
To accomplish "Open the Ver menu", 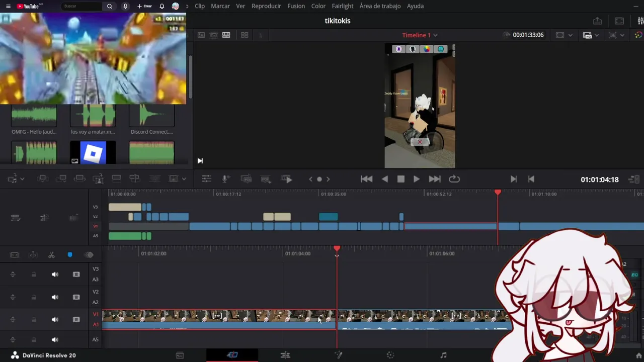I will (240, 6).
